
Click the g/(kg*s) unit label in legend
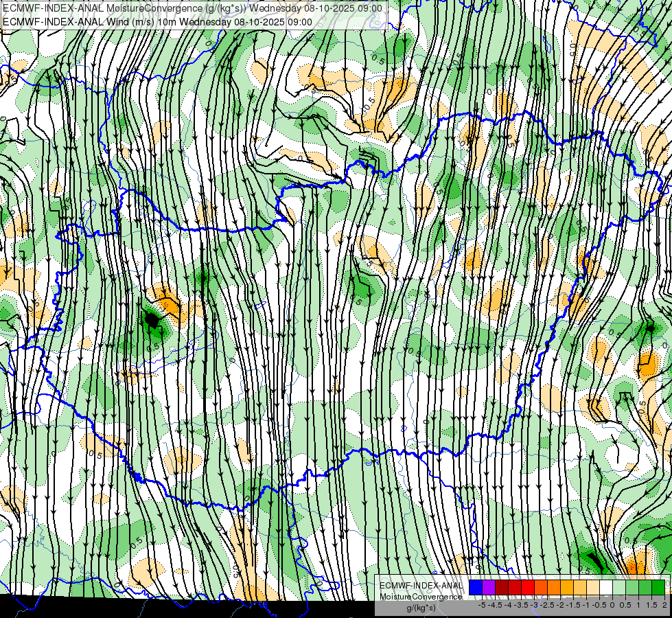(421, 608)
